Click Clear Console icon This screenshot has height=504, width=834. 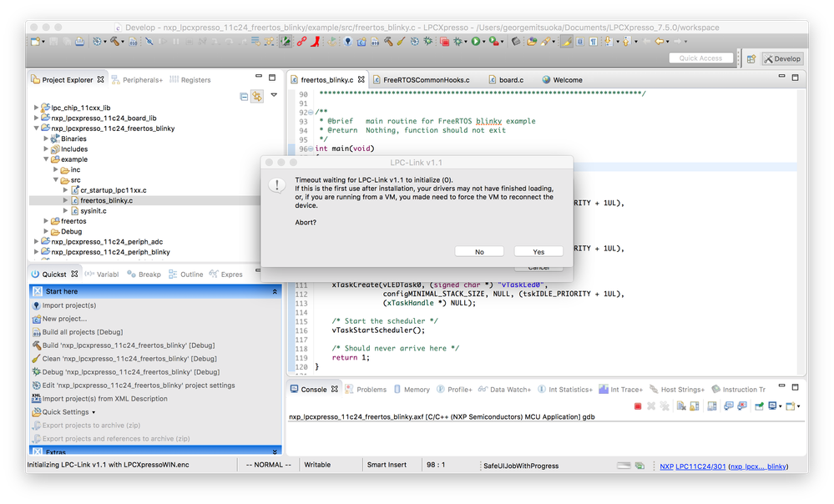coord(681,406)
